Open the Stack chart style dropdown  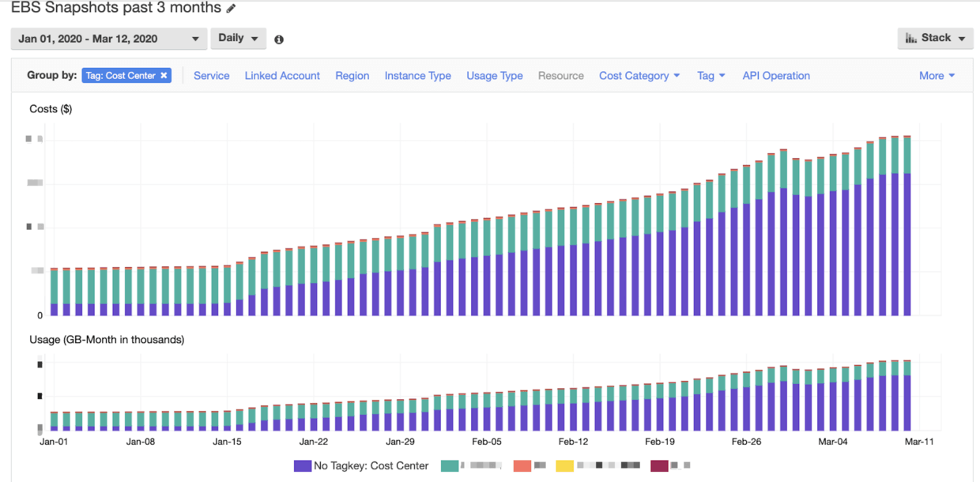point(935,38)
